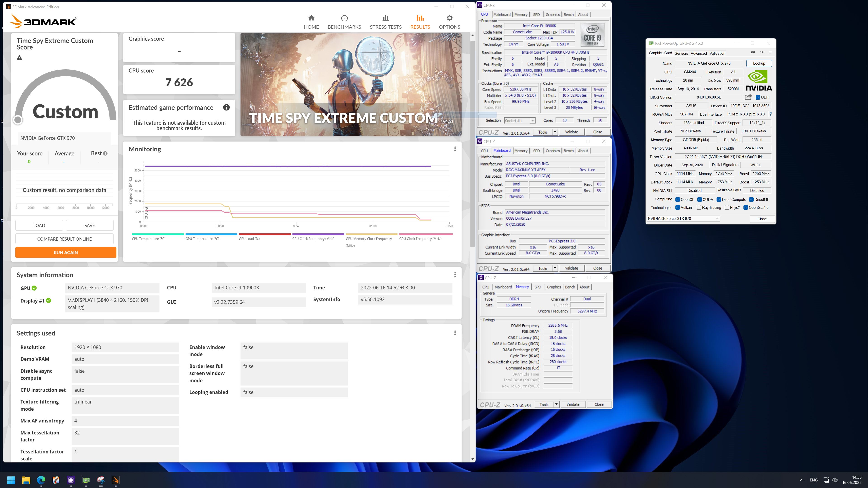The width and height of the screenshot is (868, 488).
Task: Open Microsoft Edge from the taskbar
Action: pos(41,480)
